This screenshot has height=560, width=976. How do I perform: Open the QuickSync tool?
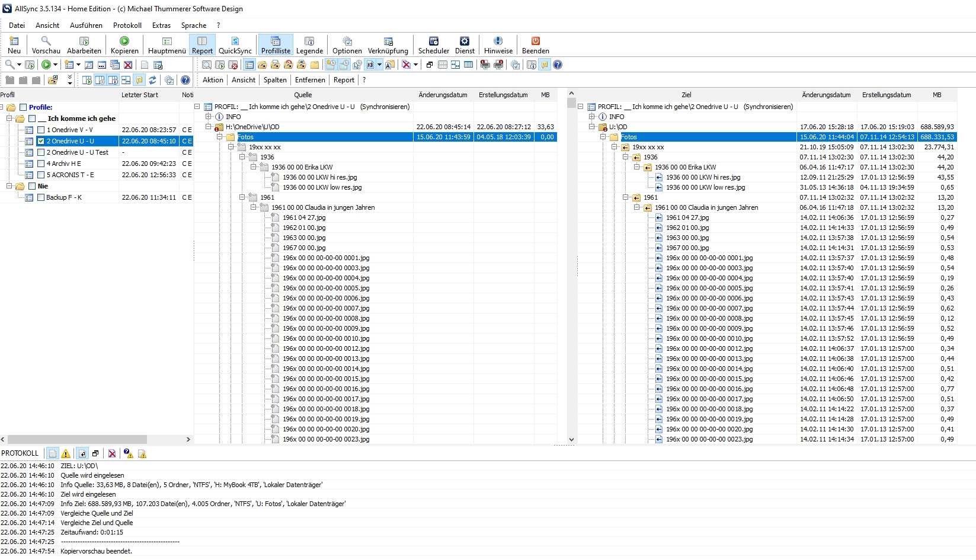[235, 41]
